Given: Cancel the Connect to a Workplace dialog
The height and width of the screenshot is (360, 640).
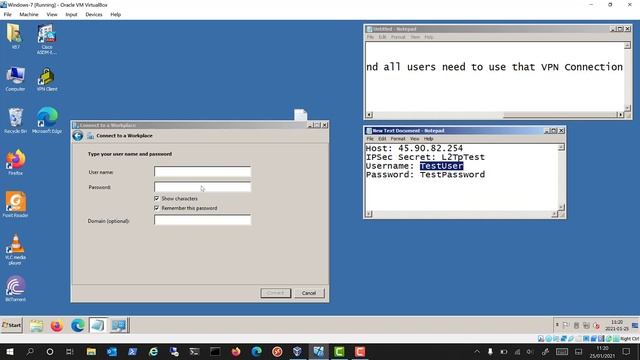Looking at the screenshot, I should click(x=309, y=293).
